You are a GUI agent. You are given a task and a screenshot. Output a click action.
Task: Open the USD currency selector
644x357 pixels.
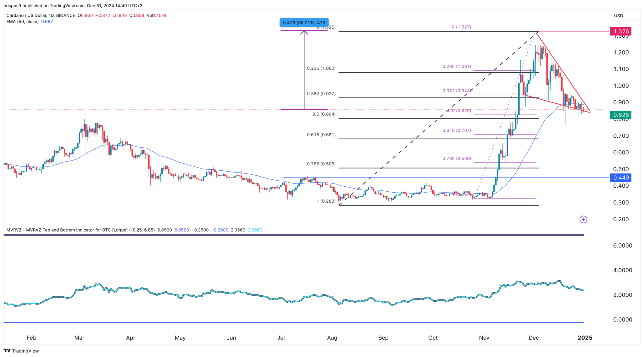pos(625,15)
